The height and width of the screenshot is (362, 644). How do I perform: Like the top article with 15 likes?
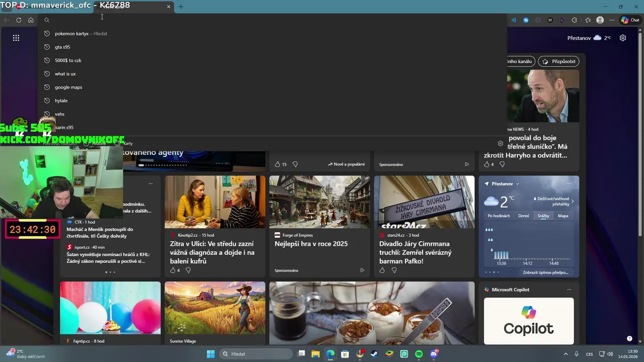[277, 164]
